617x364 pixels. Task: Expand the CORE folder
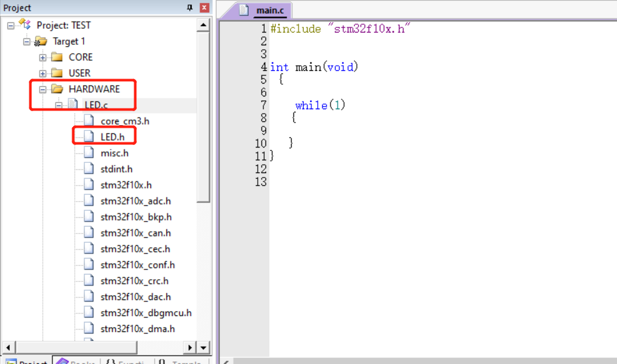(x=42, y=57)
